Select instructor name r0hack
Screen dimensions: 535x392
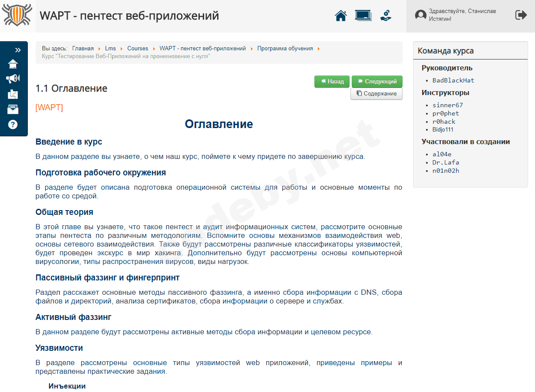(x=444, y=122)
